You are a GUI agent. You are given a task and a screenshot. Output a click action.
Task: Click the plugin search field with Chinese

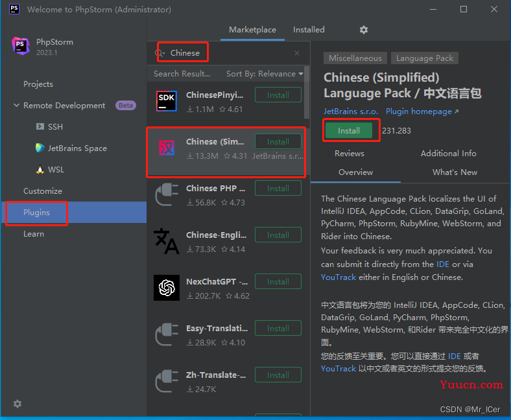click(x=228, y=52)
